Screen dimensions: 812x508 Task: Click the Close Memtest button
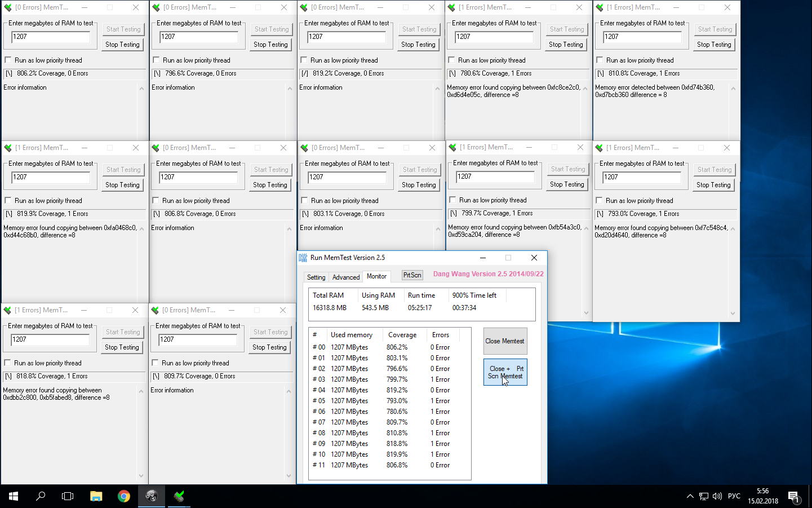[505, 341]
